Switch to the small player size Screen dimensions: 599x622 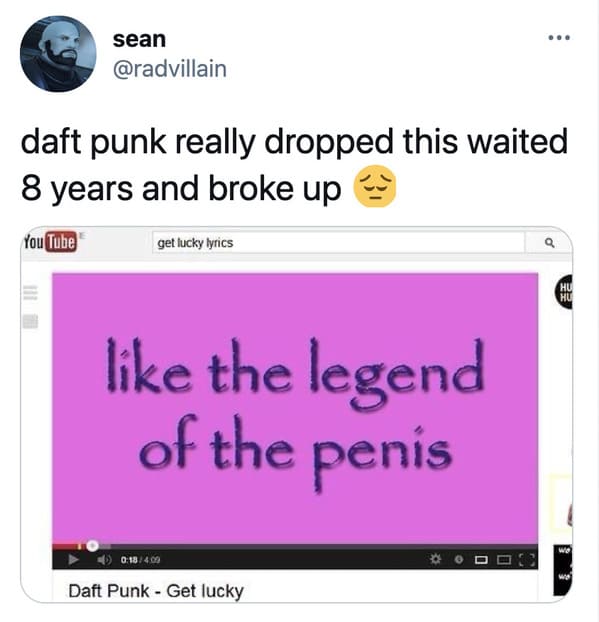[x=481, y=560]
